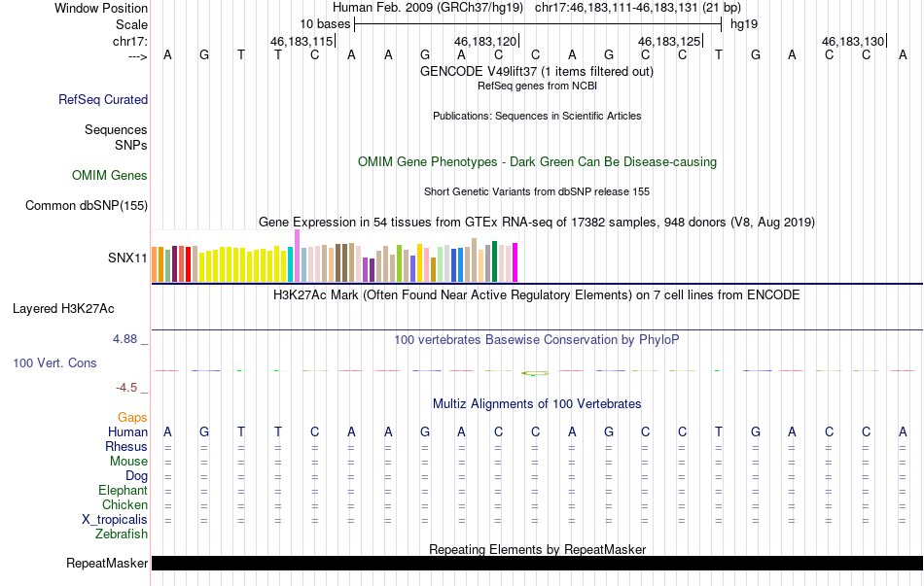This screenshot has height=586, width=924.
Task: Click the Window Position label
Action: pyautogui.click(x=101, y=8)
